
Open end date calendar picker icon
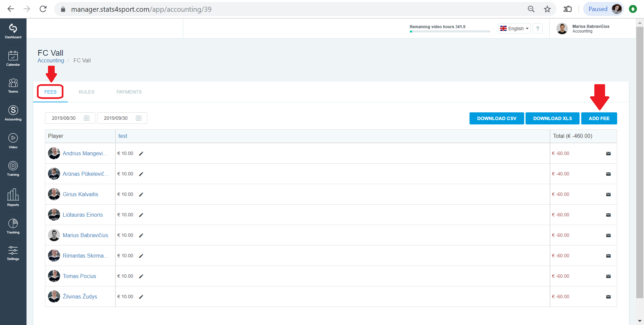point(139,118)
